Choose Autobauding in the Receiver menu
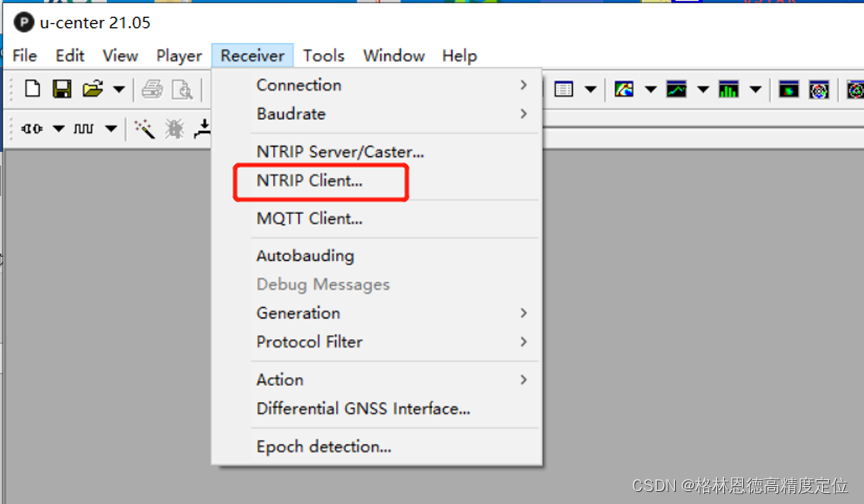This screenshot has height=504, width=864. [x=377, y=256]
